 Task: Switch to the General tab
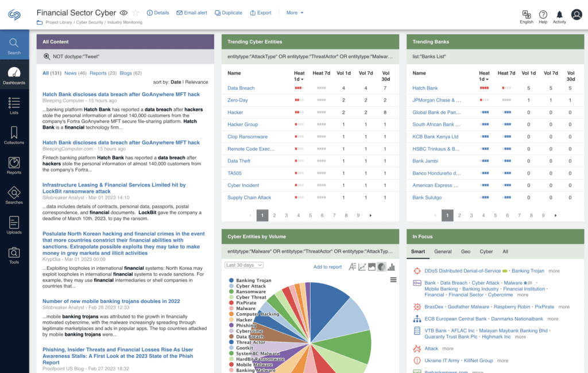[443, 251]
